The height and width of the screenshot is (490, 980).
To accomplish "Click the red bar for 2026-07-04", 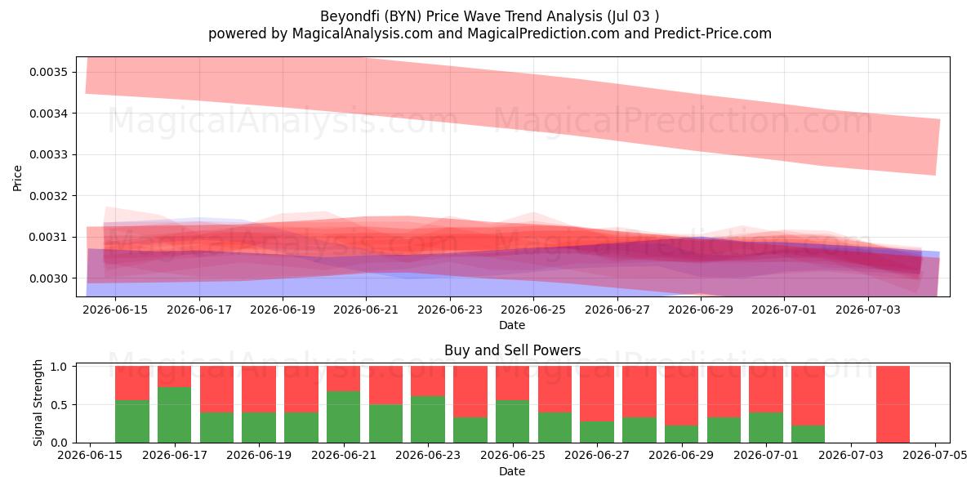I will 893,404.
